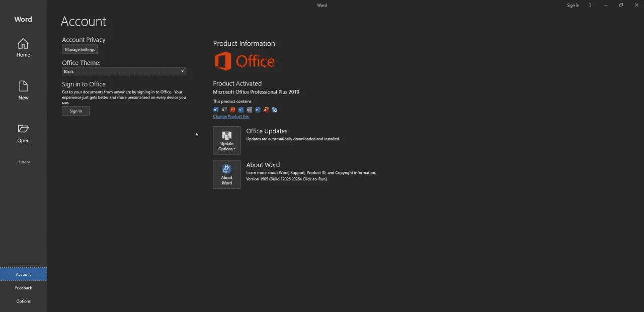Click the Sign in to Office heading
Screen dimensions: 644x312
[x=84, y=84]
